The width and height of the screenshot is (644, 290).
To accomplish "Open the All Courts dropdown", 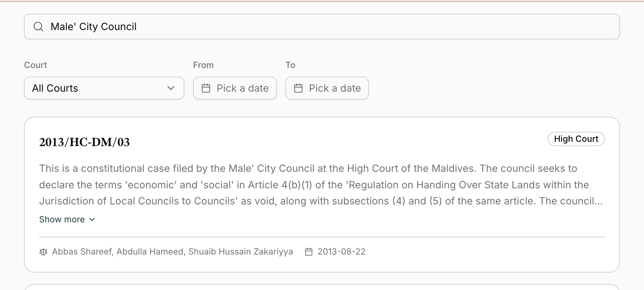I will [104, 88].
